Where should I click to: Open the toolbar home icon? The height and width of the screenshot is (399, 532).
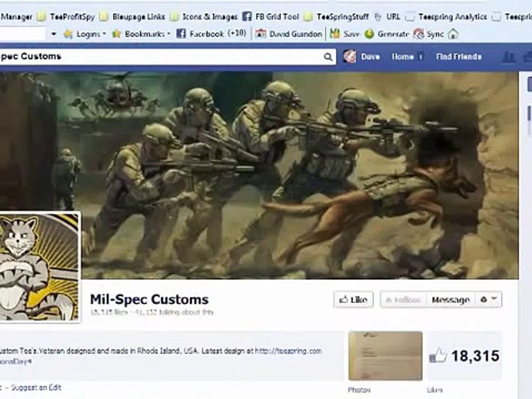[x=453, y=34]
